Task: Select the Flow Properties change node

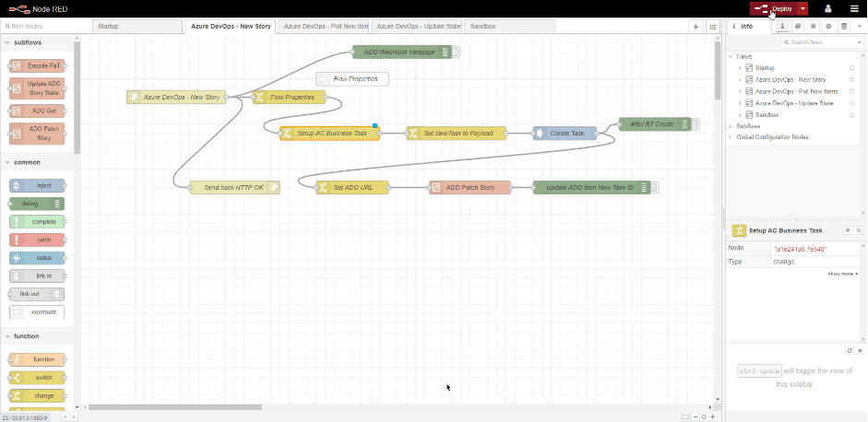Action: coord(290,98)
